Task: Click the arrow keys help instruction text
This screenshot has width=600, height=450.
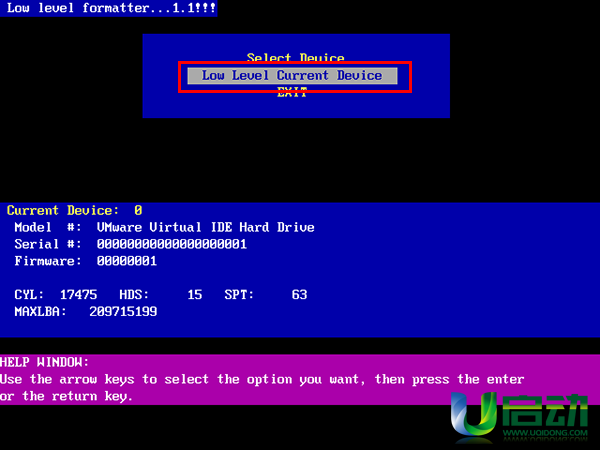Action: pyautogui.click(x=262, y=387)
